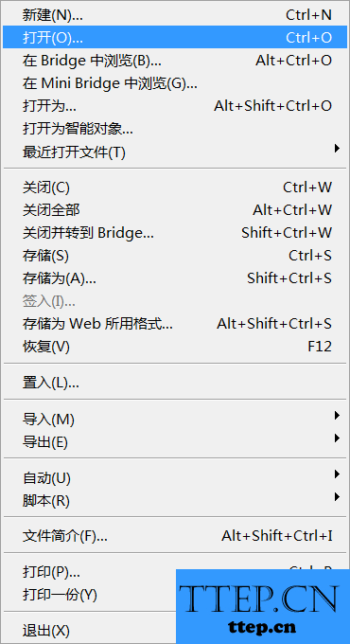
Task: Select the 新建(N)... menu item
Action: [175, 15]
